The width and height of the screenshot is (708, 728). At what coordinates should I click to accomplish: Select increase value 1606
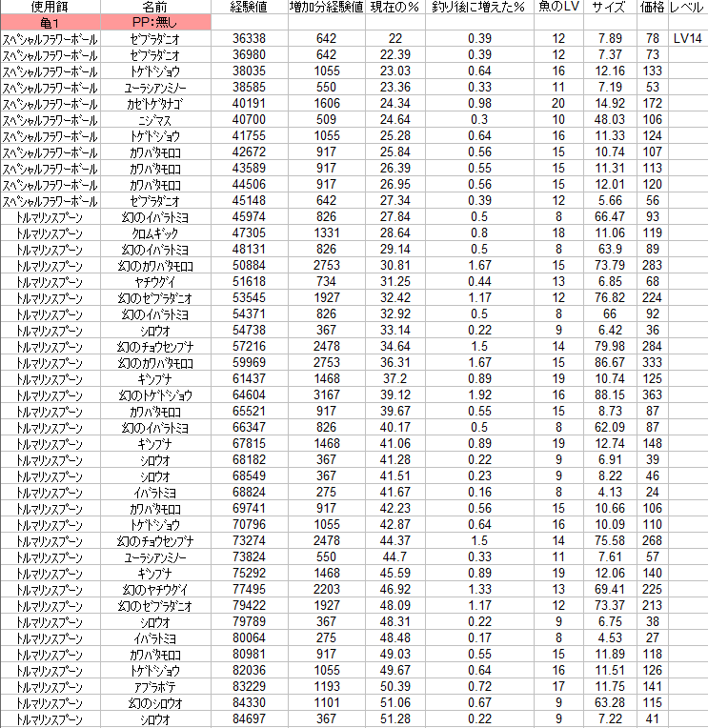pos(327,104)
